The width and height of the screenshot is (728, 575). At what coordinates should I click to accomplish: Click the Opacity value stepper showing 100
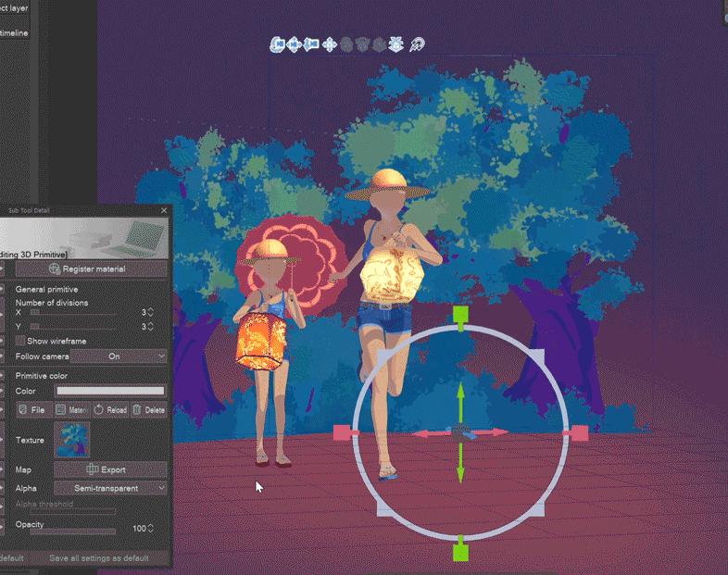click(x=150, y=529)
